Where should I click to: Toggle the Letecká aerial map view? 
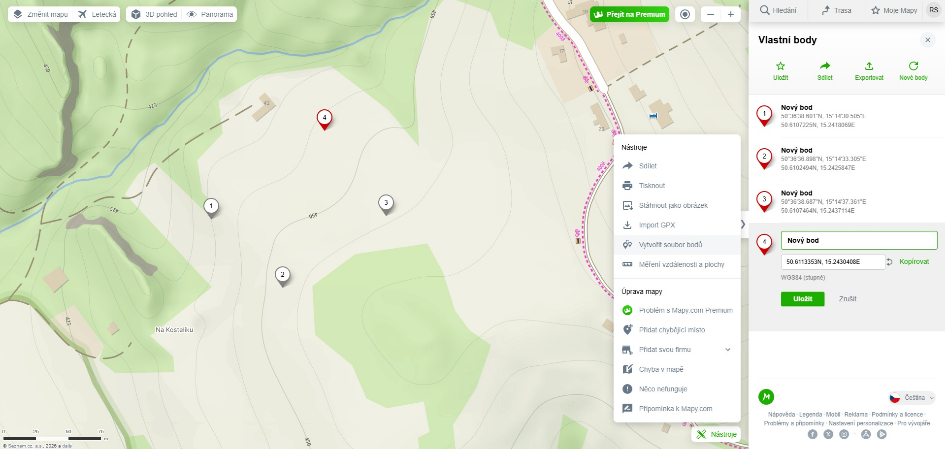(97, 14)
